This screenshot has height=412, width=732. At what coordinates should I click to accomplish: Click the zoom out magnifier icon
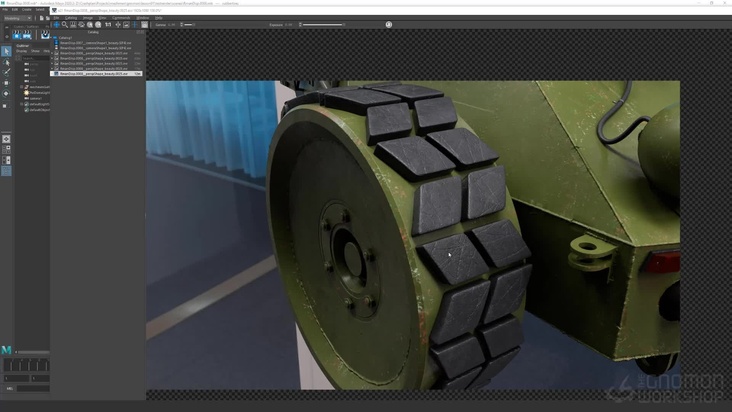98,25
